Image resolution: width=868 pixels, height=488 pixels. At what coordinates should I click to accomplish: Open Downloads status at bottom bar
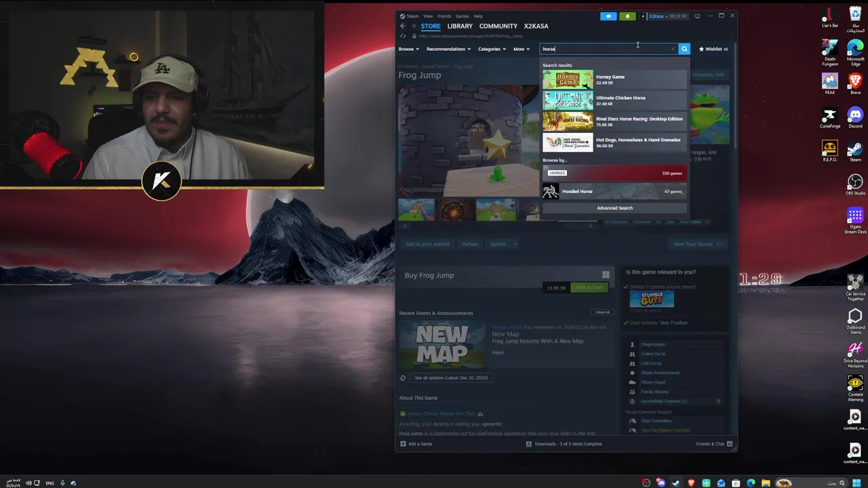[564, 444]
